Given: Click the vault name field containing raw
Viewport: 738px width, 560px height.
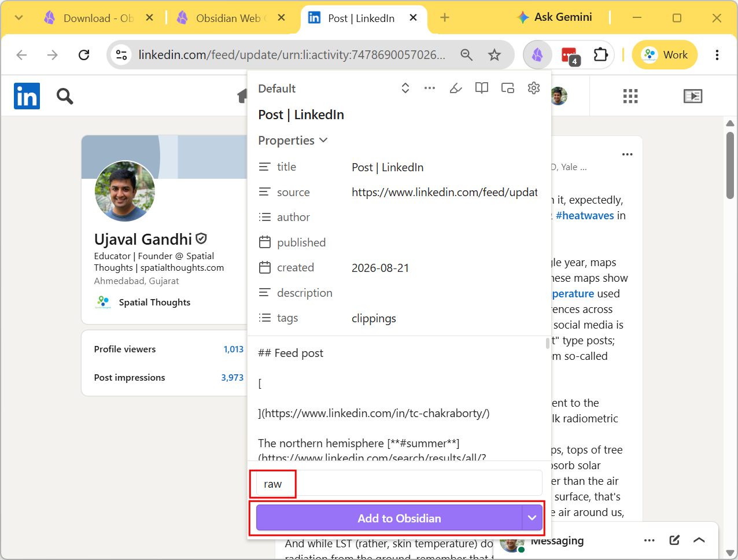Looking at the screenshot, I should (399, 484).
